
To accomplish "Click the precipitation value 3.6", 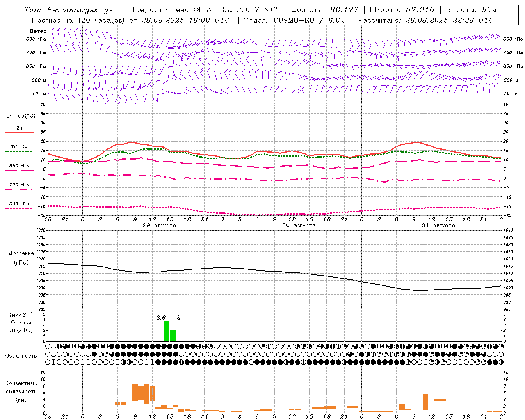I will coord(161,317).
